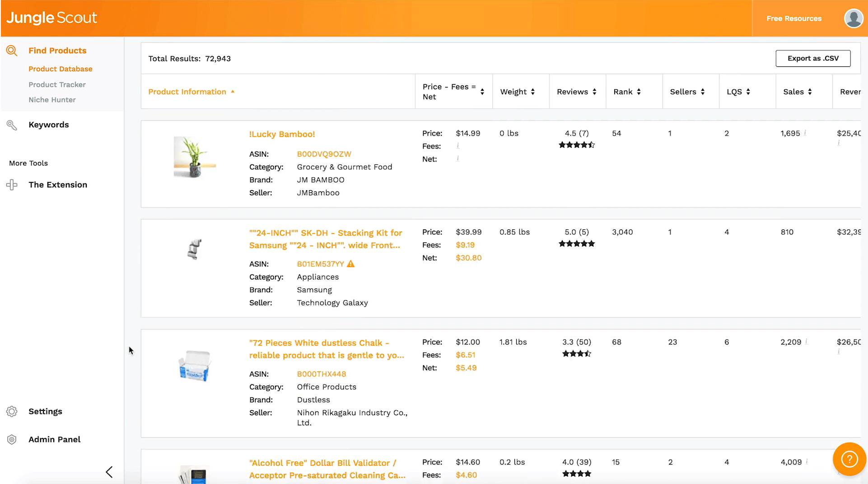This screenshot has width=868, height=484.
Task: Open the 72 Pieces White dustless Chalk link
Action: tap(327, 349)
